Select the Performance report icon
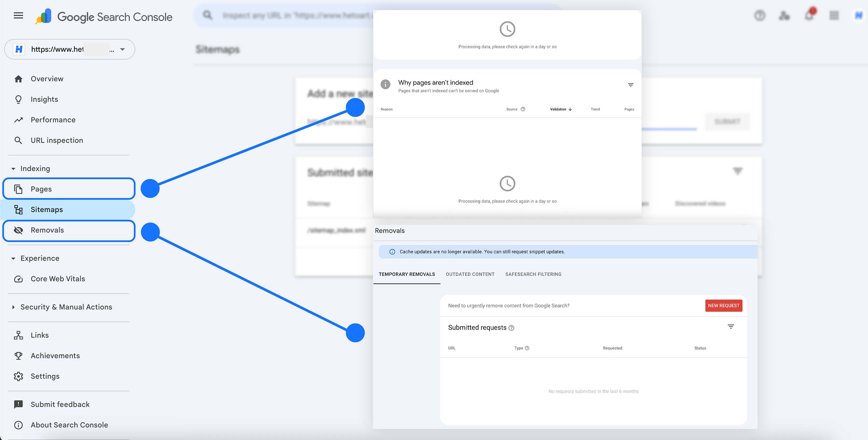 click(18, 120)
